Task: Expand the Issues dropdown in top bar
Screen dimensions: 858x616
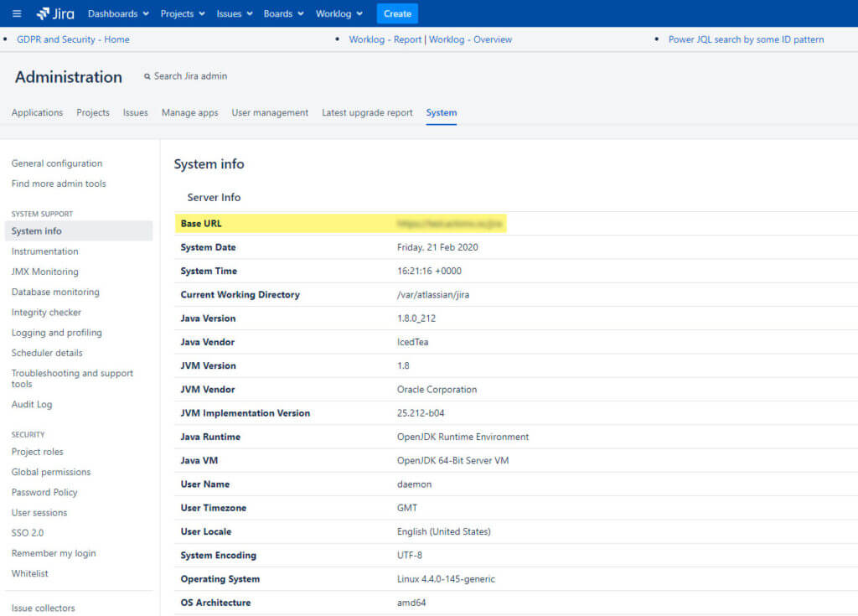Action: (x=235, y=13)
